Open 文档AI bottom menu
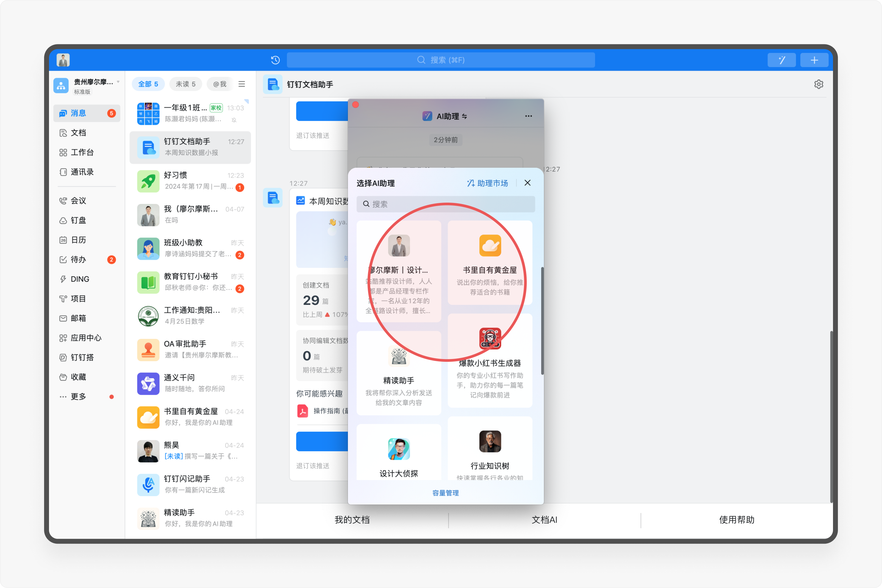 click(544, 520)
